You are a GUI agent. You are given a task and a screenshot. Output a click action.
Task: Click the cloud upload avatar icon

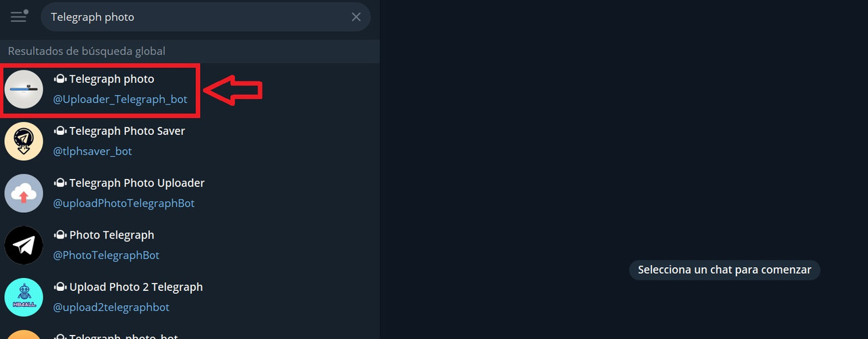[24, 193]
